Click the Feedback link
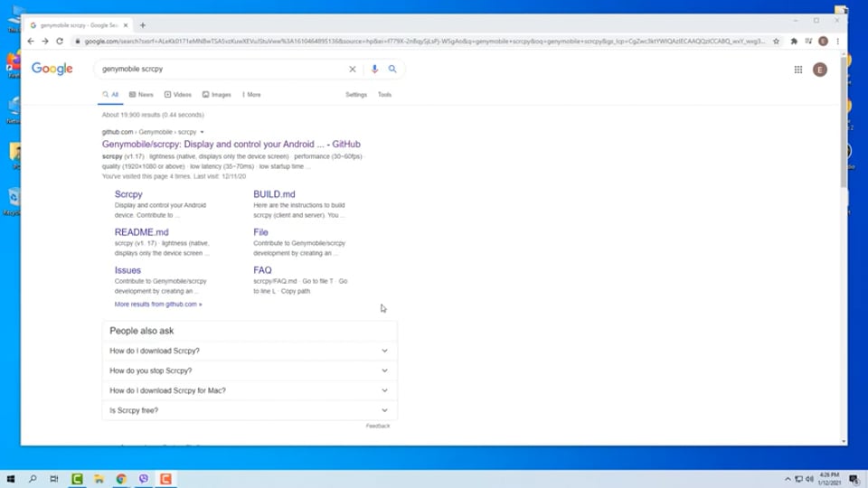This screenshot has height=488, width=868. [x=378, y=426]
